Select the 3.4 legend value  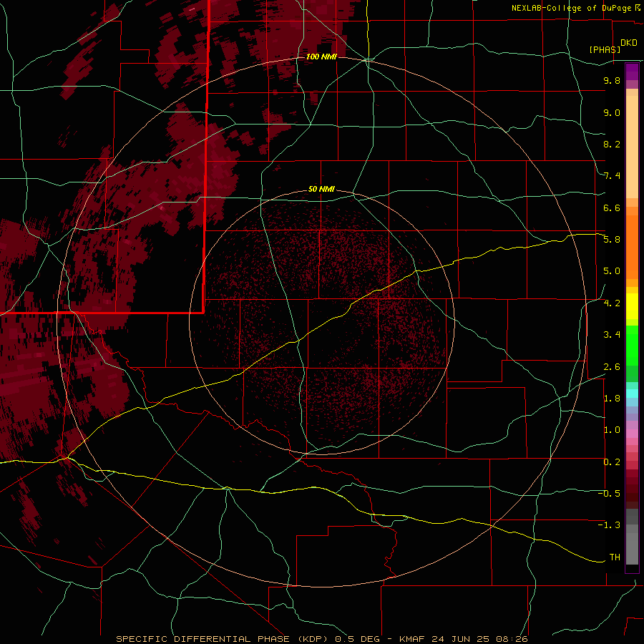click(612, 335)
